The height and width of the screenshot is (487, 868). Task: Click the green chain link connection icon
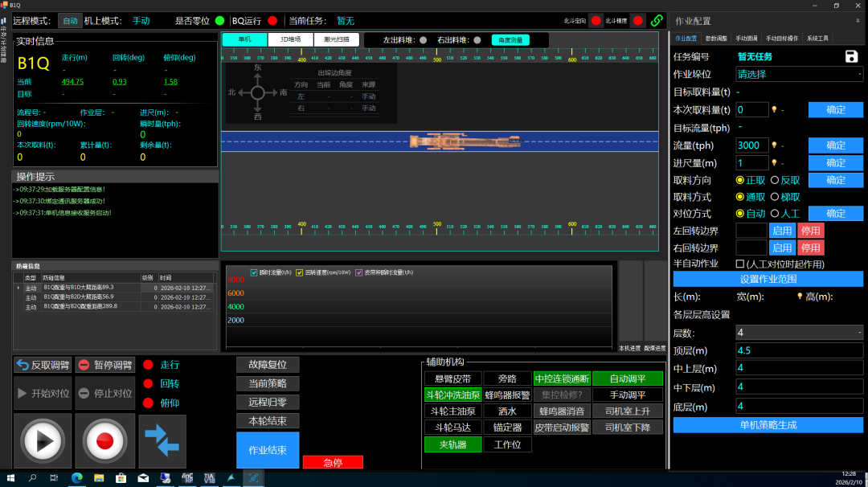(657, 20)
